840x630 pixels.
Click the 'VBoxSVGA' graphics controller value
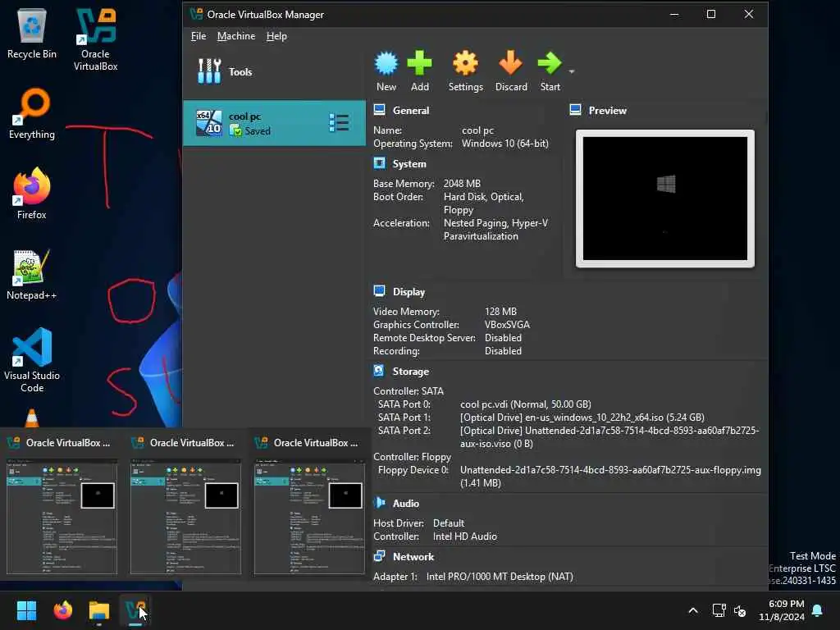coord(507,325)
